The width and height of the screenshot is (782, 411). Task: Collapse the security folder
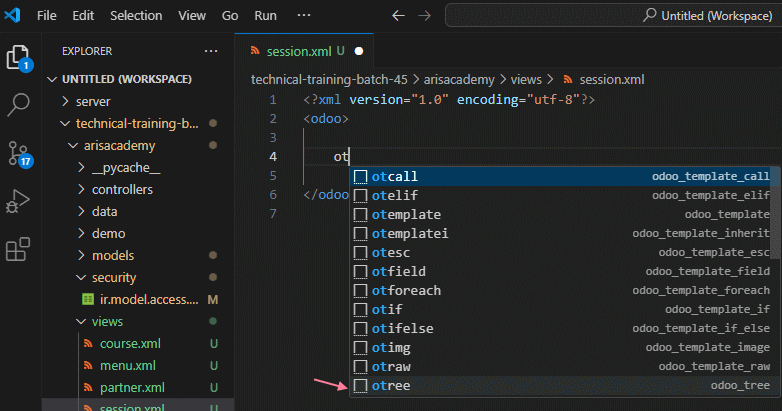click(x=81, y=277)
